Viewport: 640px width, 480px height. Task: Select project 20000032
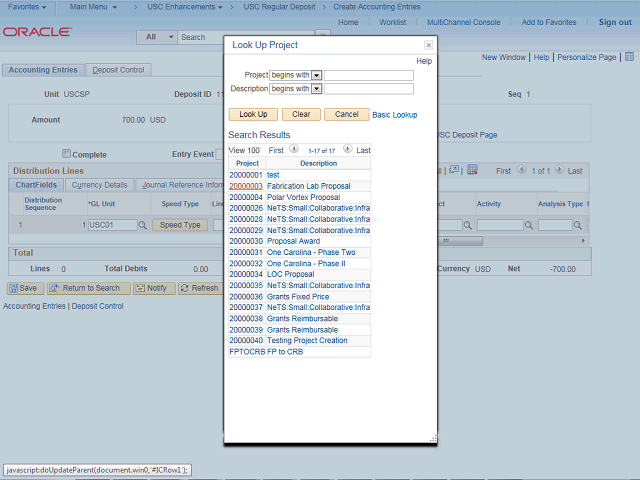246,264
